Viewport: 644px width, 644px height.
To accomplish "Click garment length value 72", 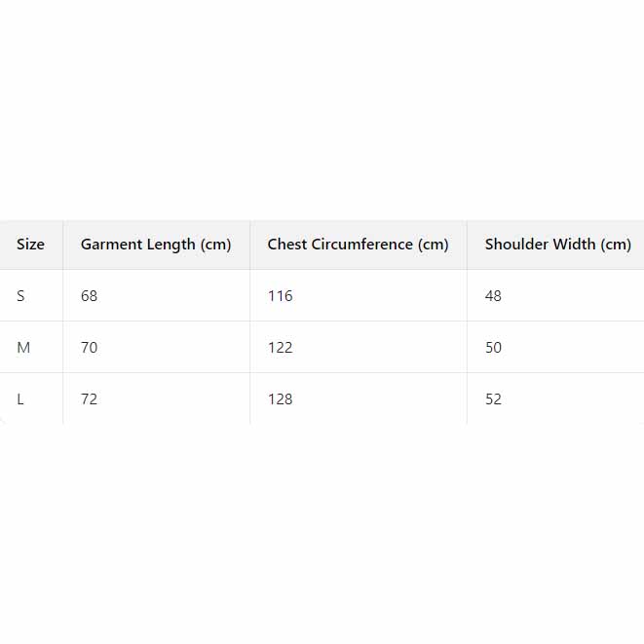I will tap(89, 399).
